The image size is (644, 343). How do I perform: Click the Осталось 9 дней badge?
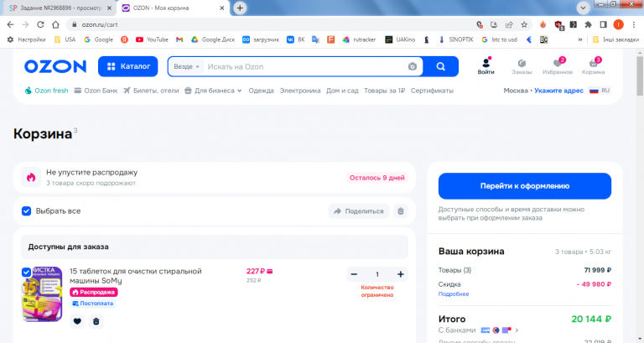[377, 178]
